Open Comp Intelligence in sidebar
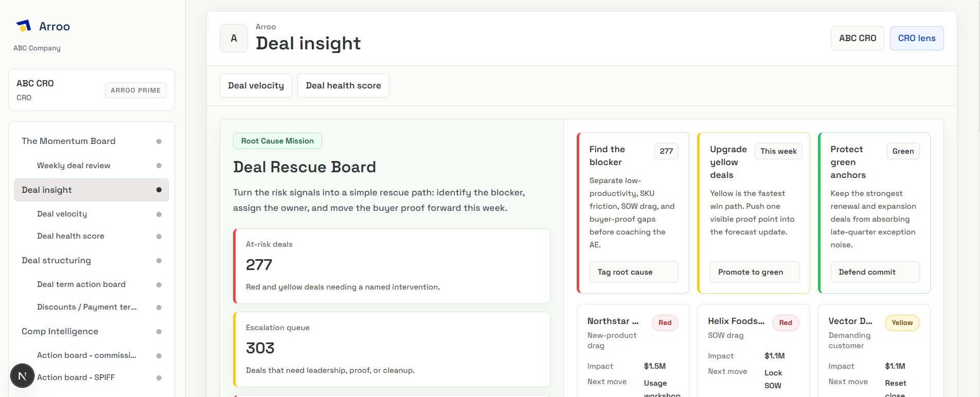 tap(92, 332)
